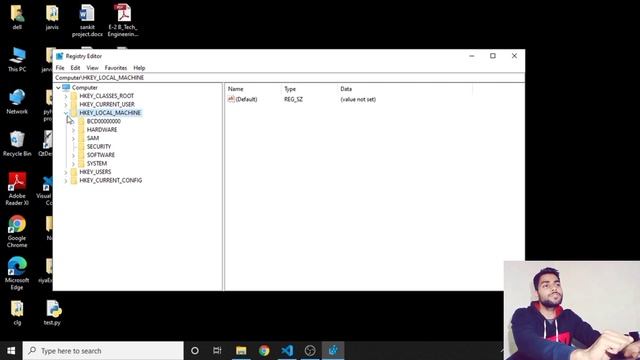
Task: Select Microsoft Edge desktop shortcut
Action: [17, 273]
